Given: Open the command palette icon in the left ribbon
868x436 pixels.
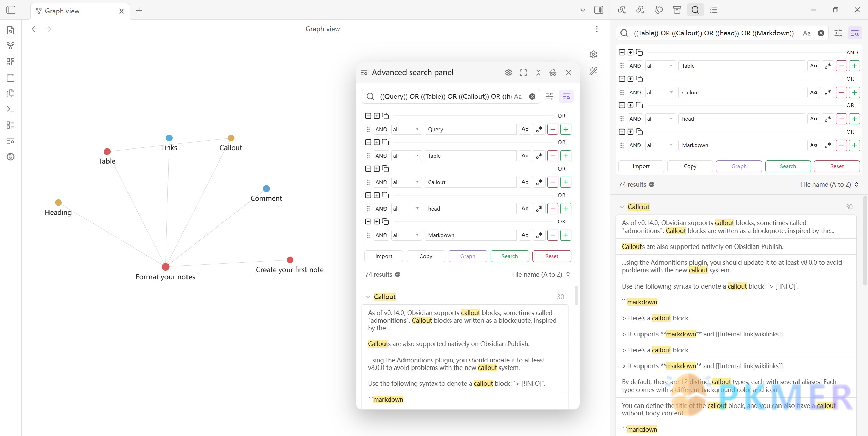Looking at the screenshot, I should point(11,109).
